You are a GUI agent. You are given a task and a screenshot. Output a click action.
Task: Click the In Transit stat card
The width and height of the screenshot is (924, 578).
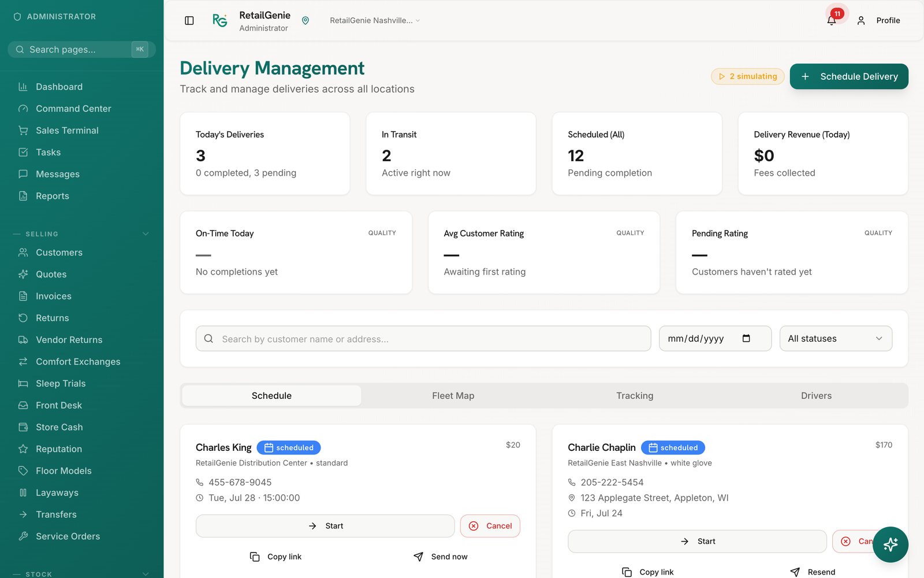[451, 154]
